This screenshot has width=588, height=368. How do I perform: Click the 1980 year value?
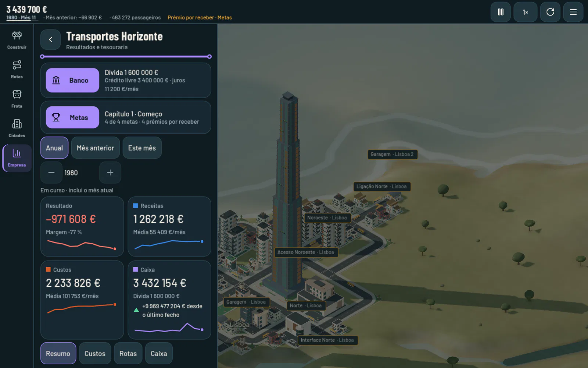click(x=71, y=173)
